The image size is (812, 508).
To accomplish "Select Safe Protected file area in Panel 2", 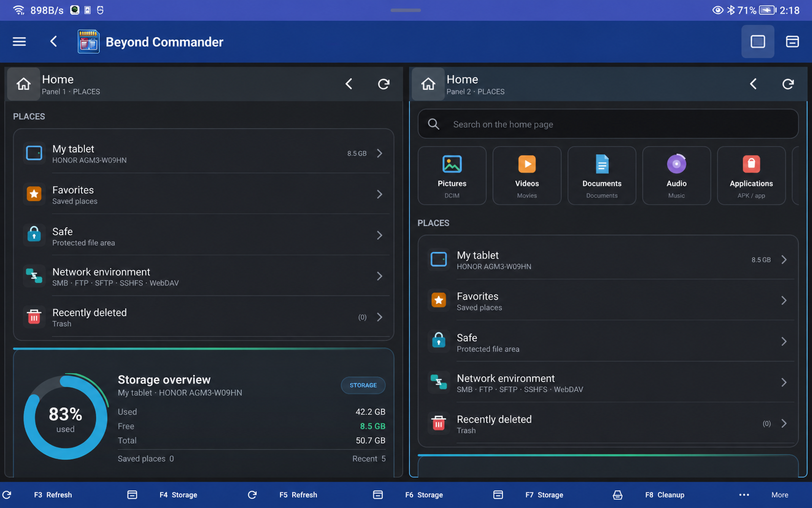I will (x=608, y=342).
